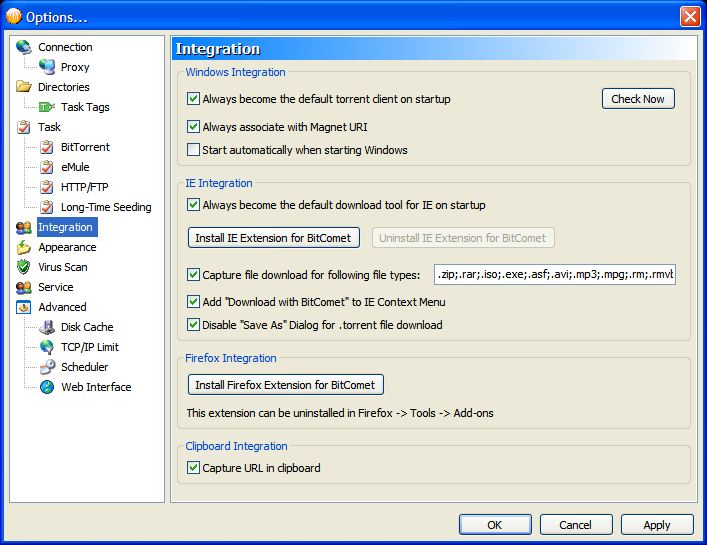Image resolution: width=707 pixels, height=545 pixels.
Task: Toggle disable Save As dialog for .torrent
Action: (193, 325)
